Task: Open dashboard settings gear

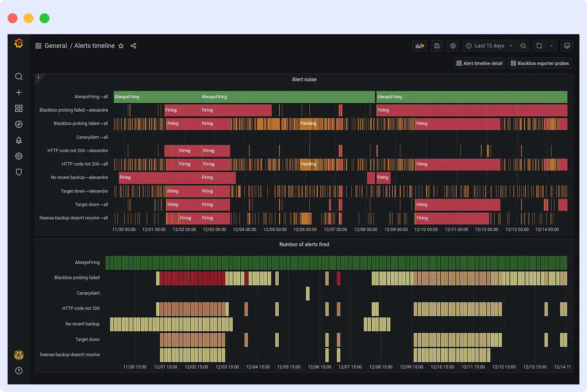Action: click(453, 46)
